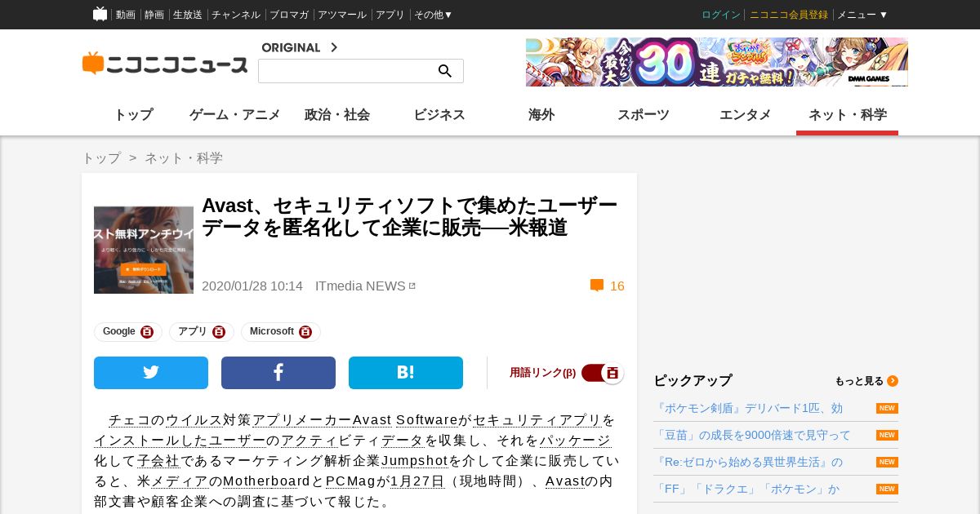Switch to the エンタメ tab
Image resolution: width=980 pixels, height=514 pixels.
tap(746, 115)
